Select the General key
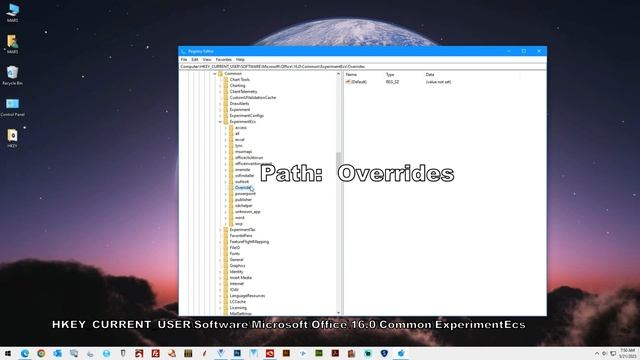This screenshot has height=360, width=640. [x=236, y=260]
